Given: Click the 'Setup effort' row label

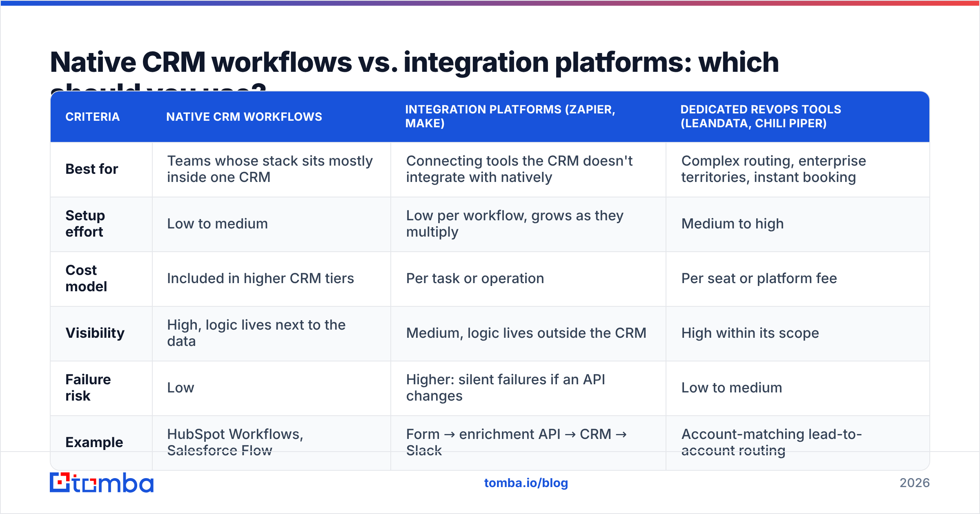Looking at the screenshot, I should [85, 224].
